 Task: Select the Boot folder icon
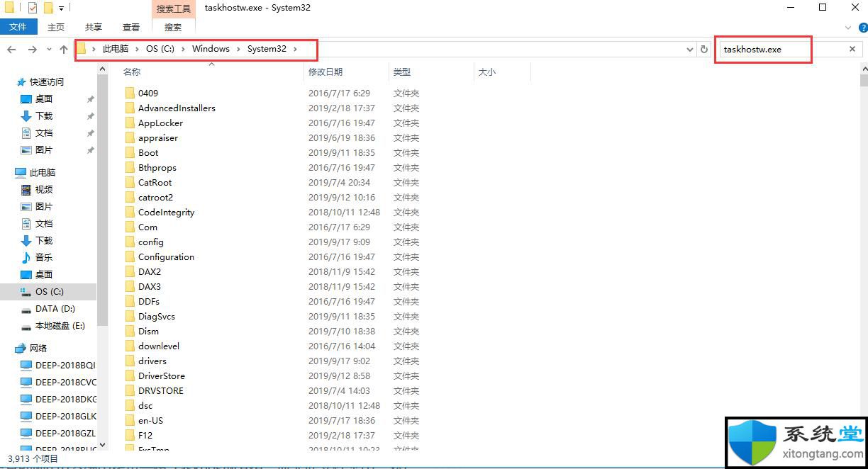point(130,153)
